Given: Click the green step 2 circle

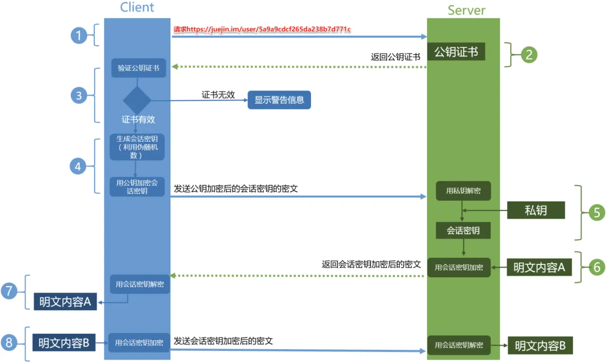Looking at the screenshot, I should click(x=529, y=55).
